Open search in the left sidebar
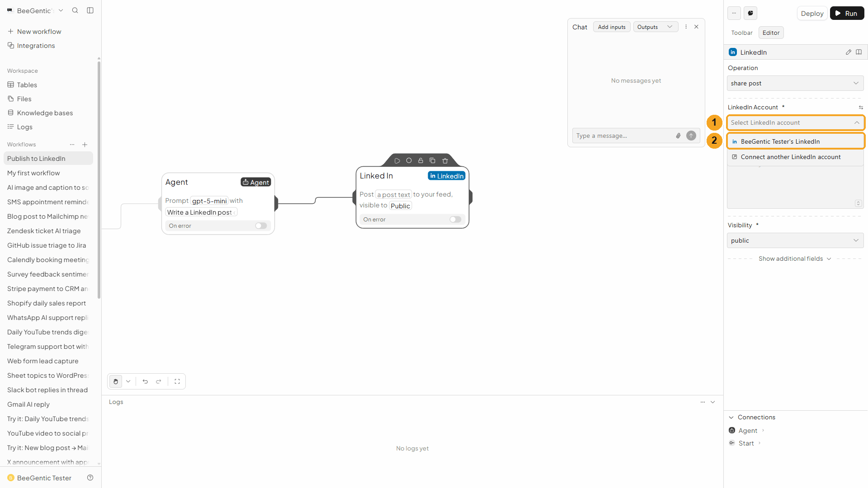This screenshot has width=868, height=488. tap(75, 10)
